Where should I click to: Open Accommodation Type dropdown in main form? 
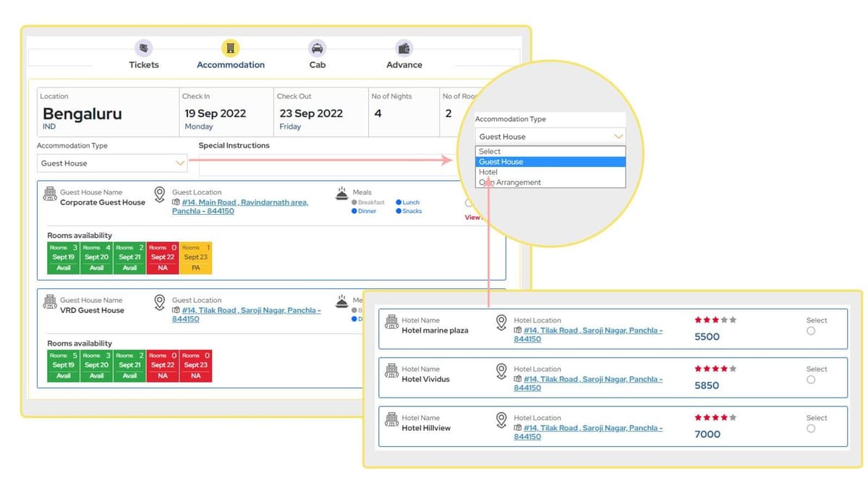[x=112, y=163]
